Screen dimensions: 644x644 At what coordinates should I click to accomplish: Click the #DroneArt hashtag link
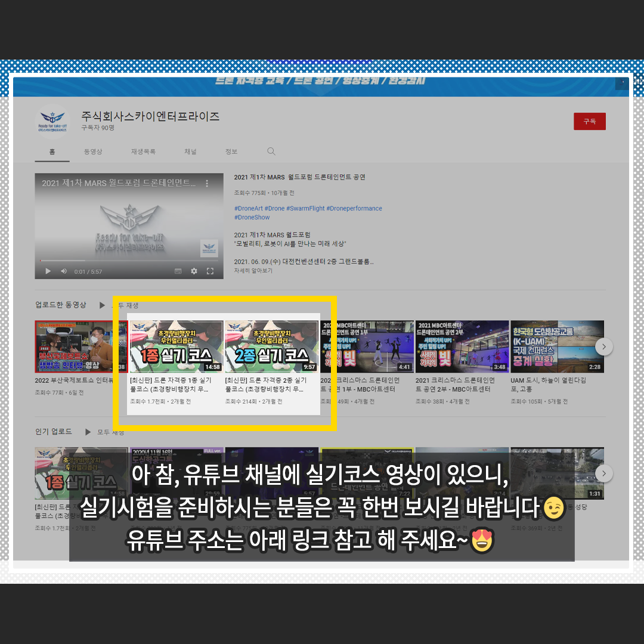click(x=248, y=208)
